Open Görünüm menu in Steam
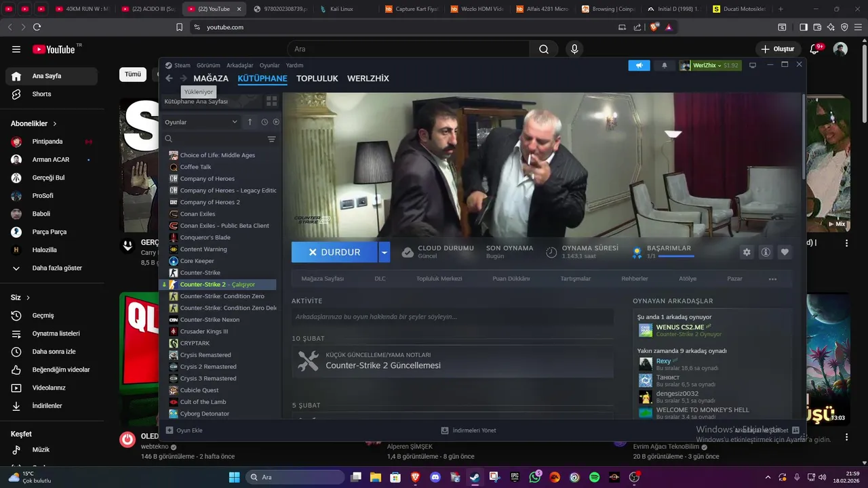Screen dimensions: 868x488 (x=208, y=65)
